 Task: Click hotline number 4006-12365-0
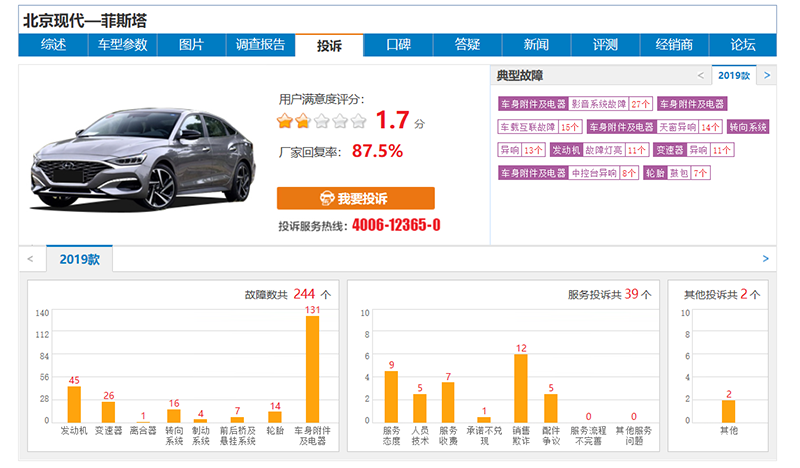click(396, 225)
